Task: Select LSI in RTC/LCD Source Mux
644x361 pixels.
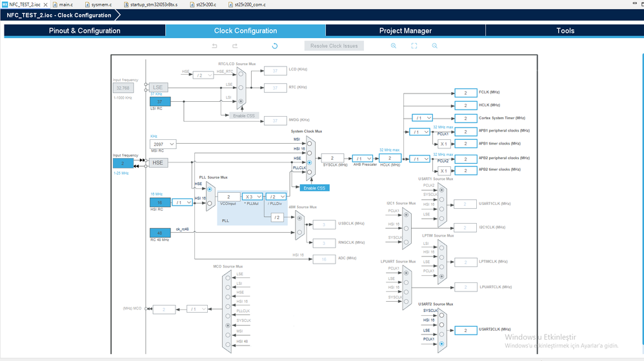Action: (x=241, y=101)
